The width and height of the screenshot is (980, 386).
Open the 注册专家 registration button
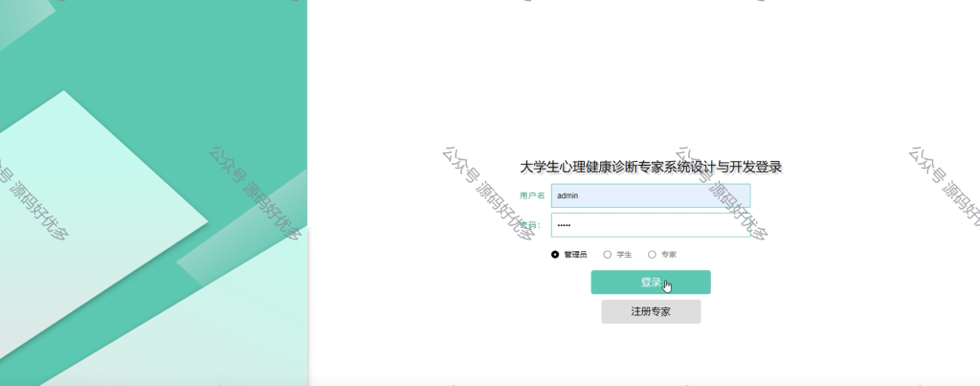tap(651, 311)
